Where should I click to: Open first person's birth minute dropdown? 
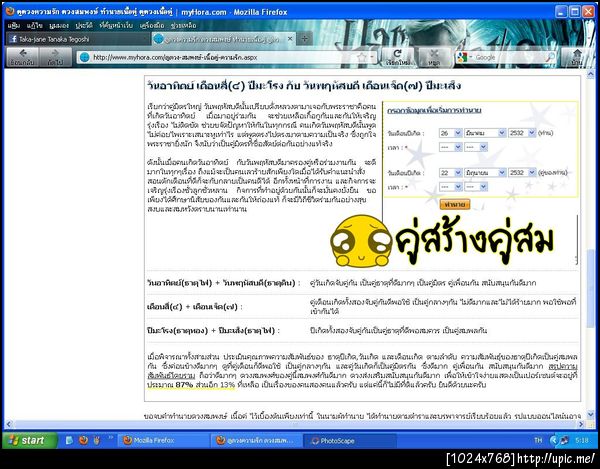476,147
